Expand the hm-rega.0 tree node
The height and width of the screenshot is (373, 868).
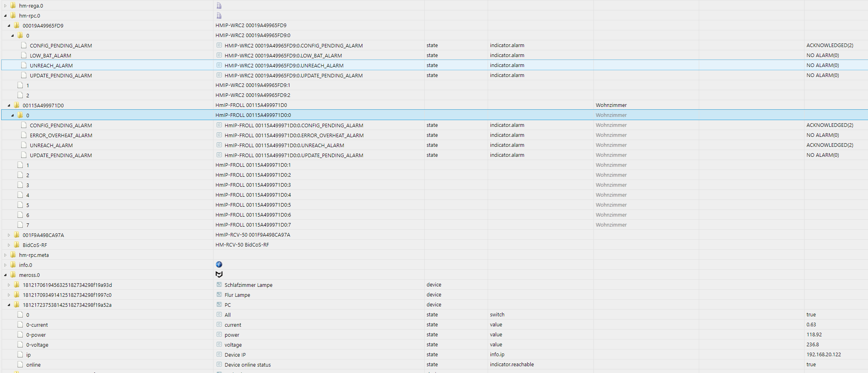[6, 6]
